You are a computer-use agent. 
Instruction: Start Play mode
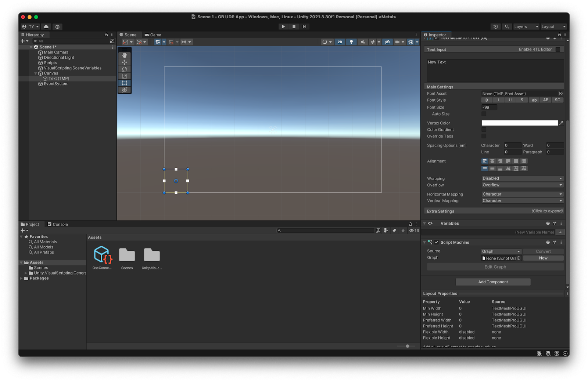click(x=283, y=26)
